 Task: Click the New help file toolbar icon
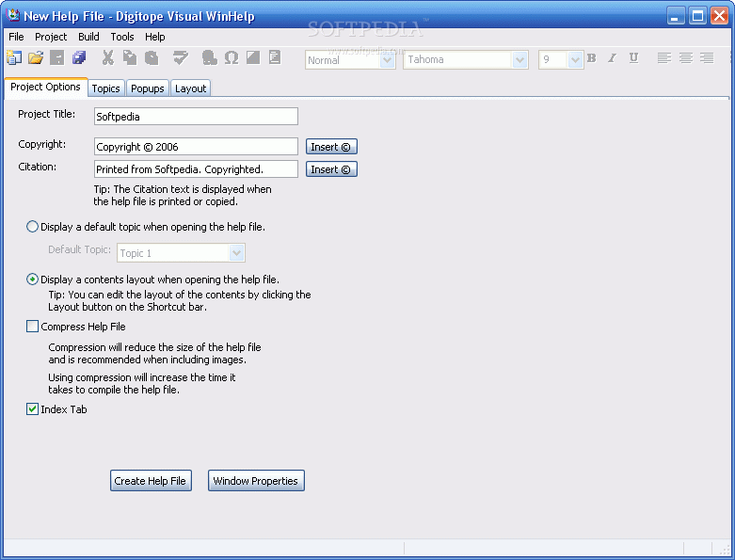(14, 57)
